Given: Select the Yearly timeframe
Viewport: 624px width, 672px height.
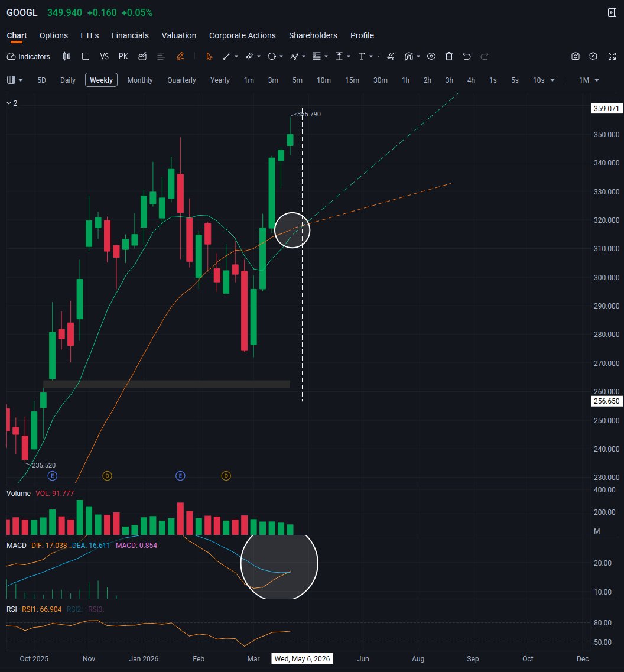Looking at the screenshot, I should click(220, 80).
